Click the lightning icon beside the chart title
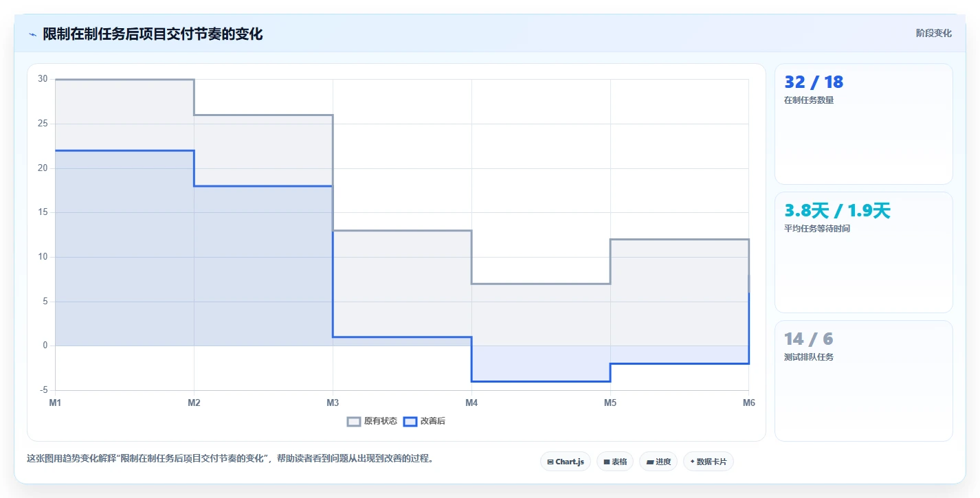This screenshot has height=498, width=980. coord(32,34)
